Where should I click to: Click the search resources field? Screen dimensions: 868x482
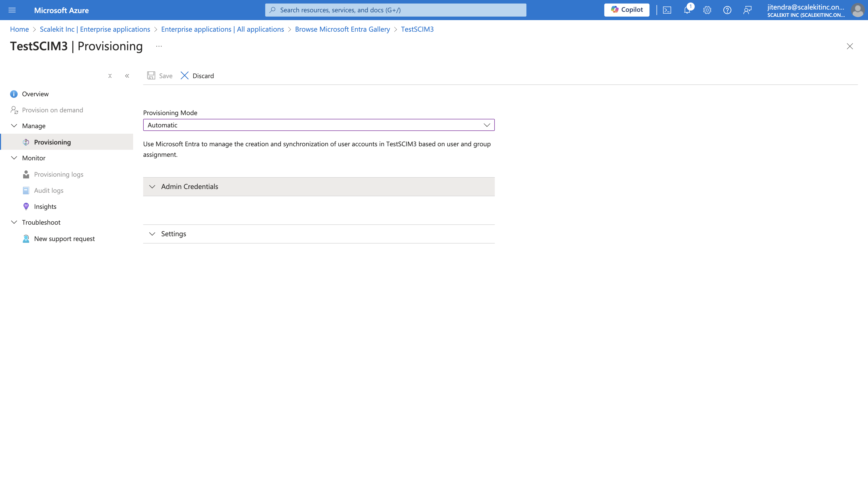(x=396, y=10)
